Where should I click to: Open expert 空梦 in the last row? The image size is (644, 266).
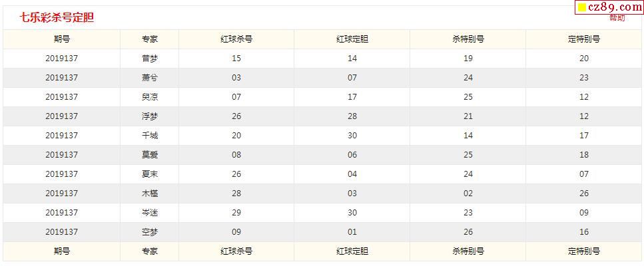[x=149, y=232]
